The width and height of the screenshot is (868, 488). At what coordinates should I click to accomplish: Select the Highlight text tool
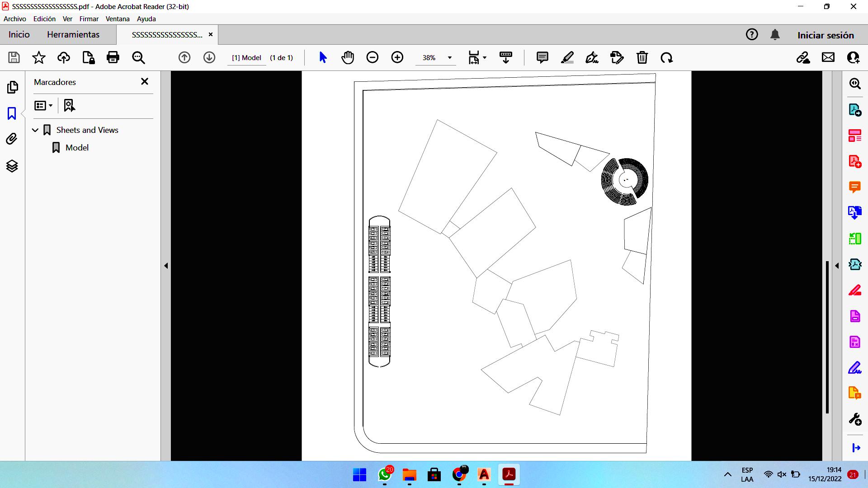click(567, 57)
